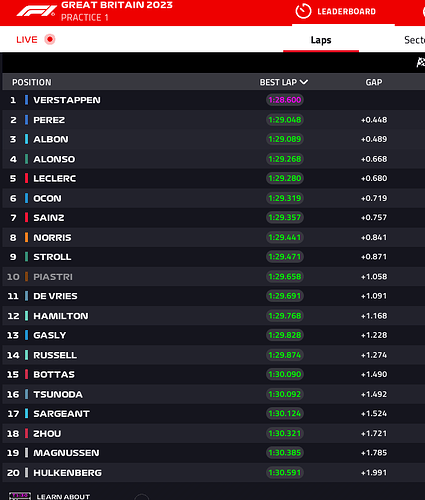425x500 pixels.
Task: Select the Hamilton driver row
Action: point(213,316)
